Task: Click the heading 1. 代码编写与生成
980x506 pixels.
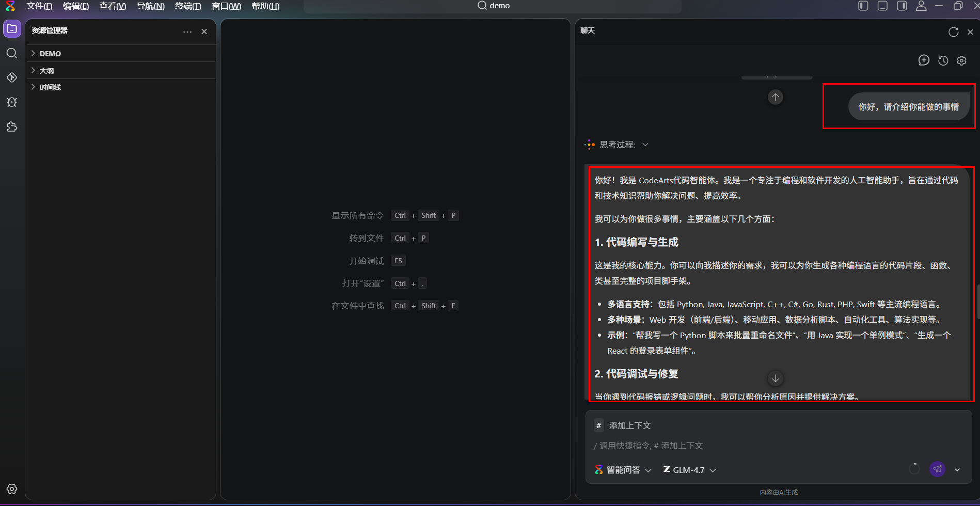Action: [x=636, y=242]
